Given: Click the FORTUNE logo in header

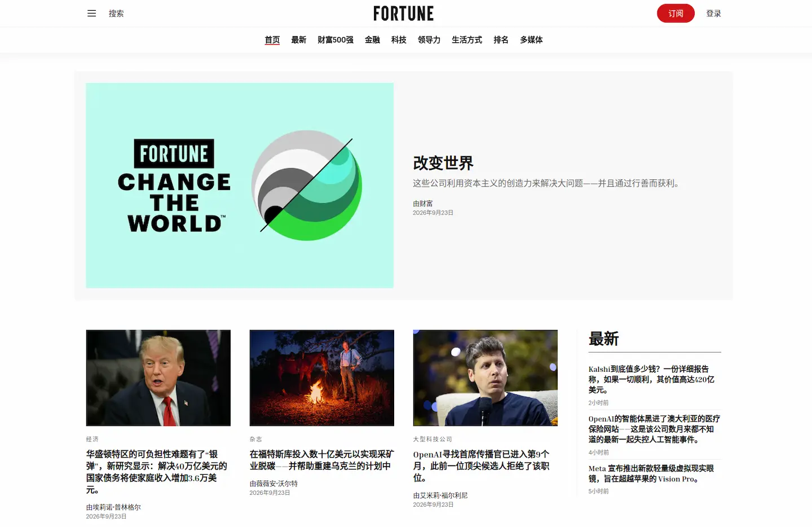Looking at the screenshot, I should tap(404, 14).
